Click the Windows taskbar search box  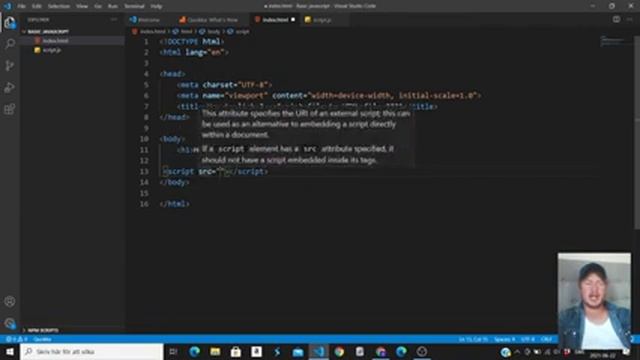click(x=92, y=351)
